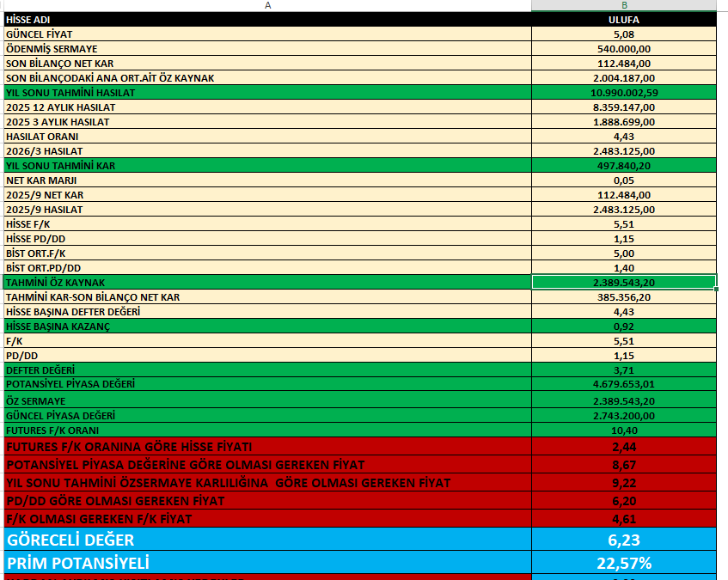Select the 2.004.187,00 equity value
Screen dimensions: 728x580
624,78
